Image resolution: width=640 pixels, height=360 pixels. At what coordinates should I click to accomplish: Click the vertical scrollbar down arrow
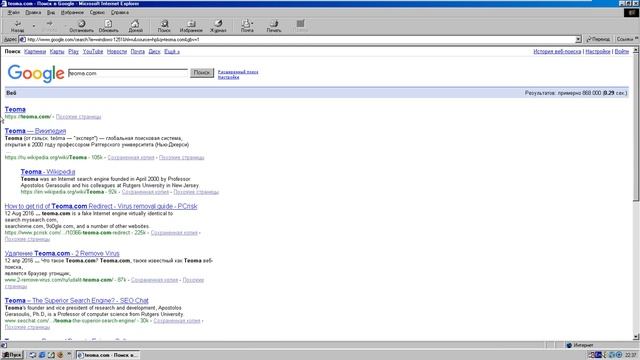[636, 337]
